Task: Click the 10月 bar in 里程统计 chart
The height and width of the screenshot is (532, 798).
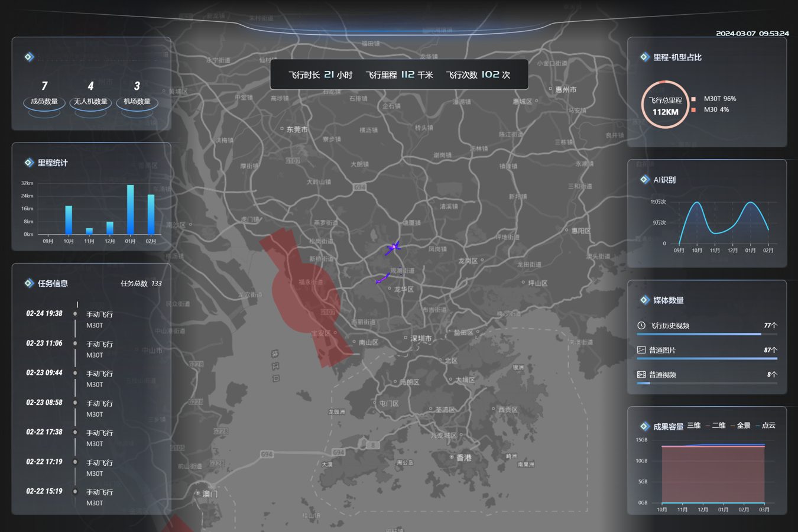Action: [x=69, y=220]
